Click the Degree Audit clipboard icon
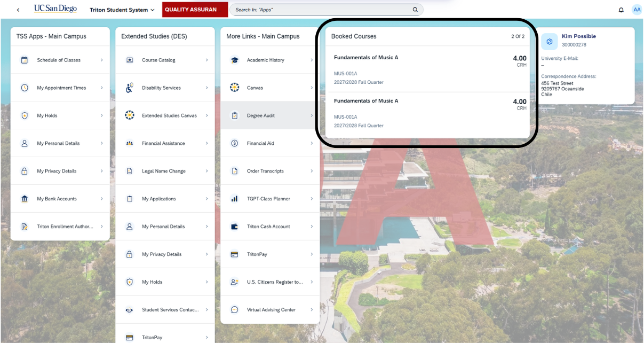 (x=234, y=115)
